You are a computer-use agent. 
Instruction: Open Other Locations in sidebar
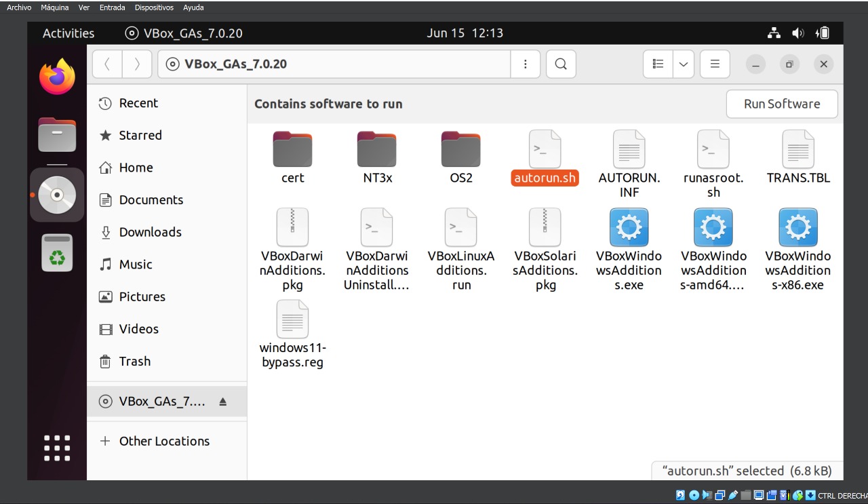click(x=167, y=441)
